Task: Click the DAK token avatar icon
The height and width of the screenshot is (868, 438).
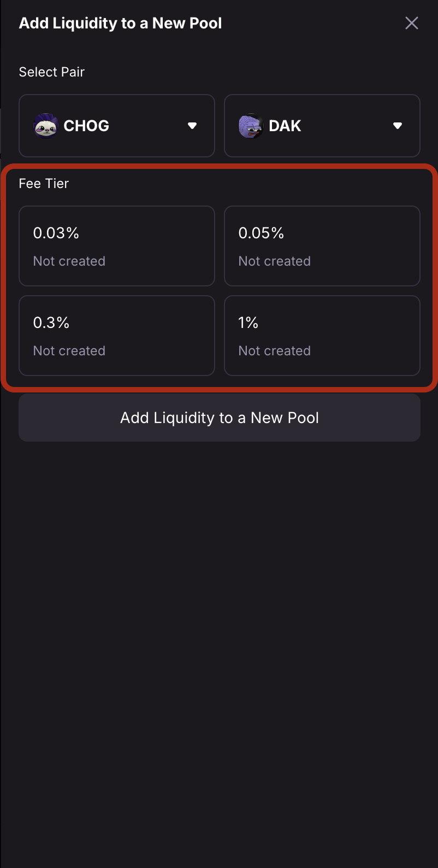Action: 251,126
